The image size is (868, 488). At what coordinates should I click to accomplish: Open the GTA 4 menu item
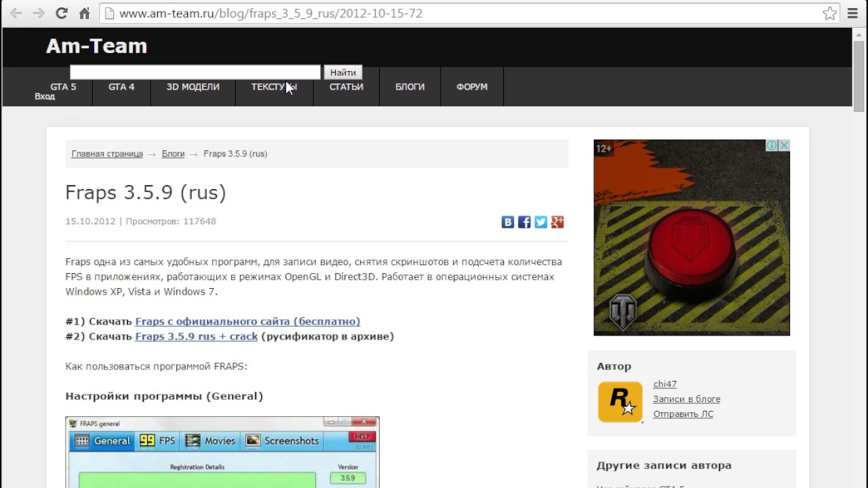pos(121,87)
